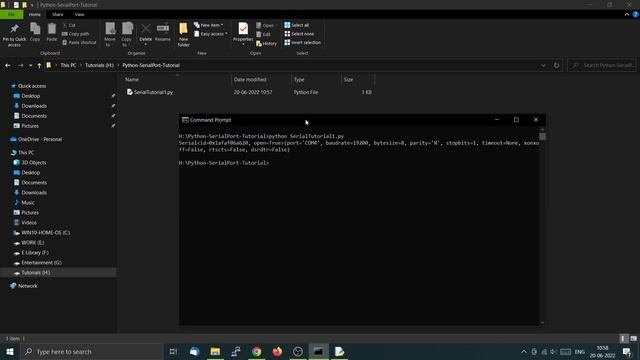Click Edit in ribbon Open group
This screenshot has height=360, width=640.
(263, 34)
